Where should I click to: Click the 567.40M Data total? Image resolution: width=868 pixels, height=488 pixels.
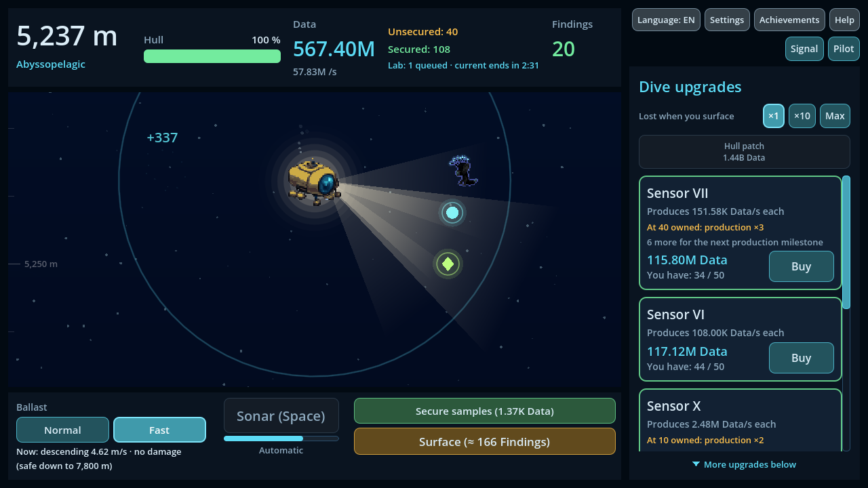[x=334, y=49]
